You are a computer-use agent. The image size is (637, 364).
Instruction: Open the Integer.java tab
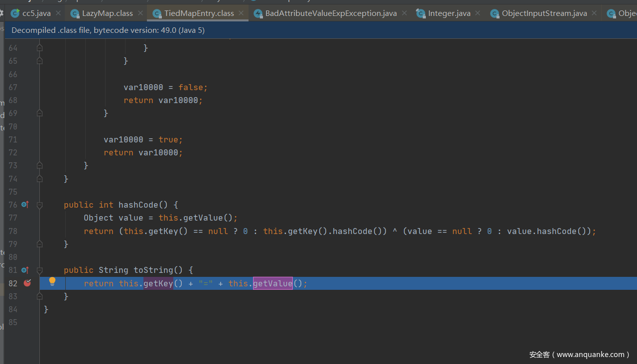(449, 13)
